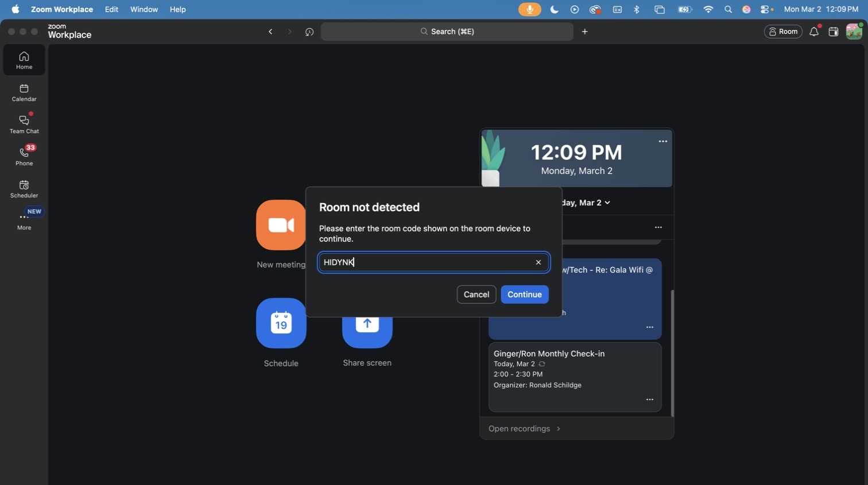868x485 pixels.
Task: Click the plus button beside search
Action: pyautogui.click(x=584, y=32)
